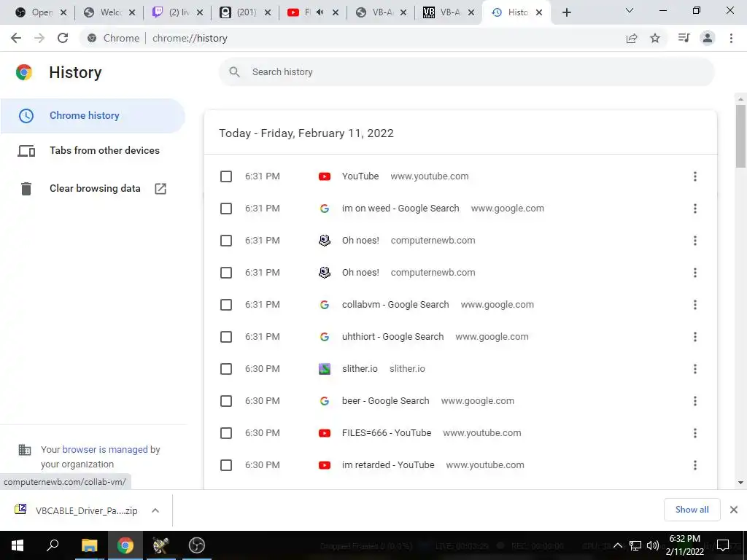Check the slither.io entry checkbox

click(x=226, y=369)
